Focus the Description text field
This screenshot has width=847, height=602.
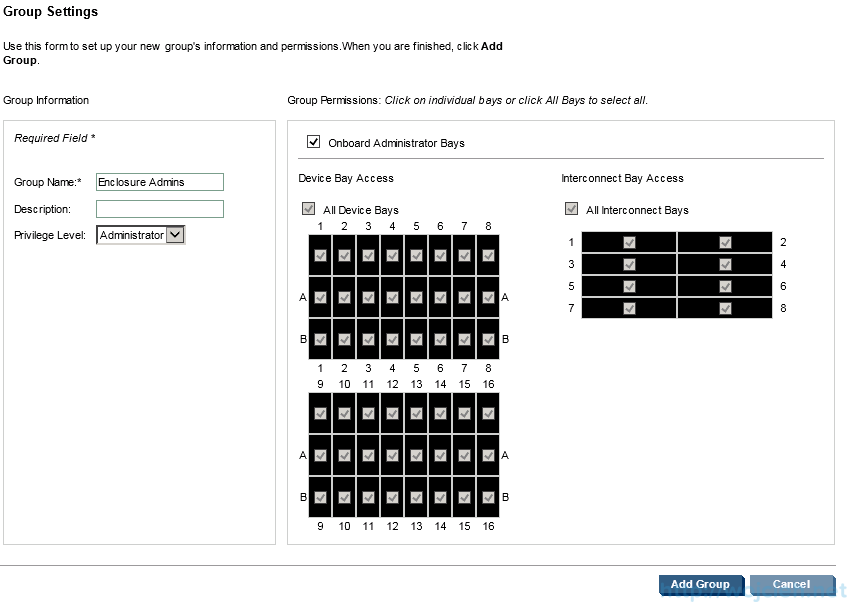pos(160,209)
